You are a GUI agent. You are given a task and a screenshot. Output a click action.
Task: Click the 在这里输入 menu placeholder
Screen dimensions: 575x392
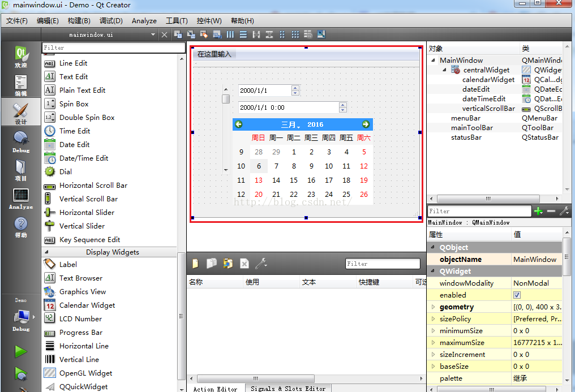pyautogui.click(x=214, y=54)
